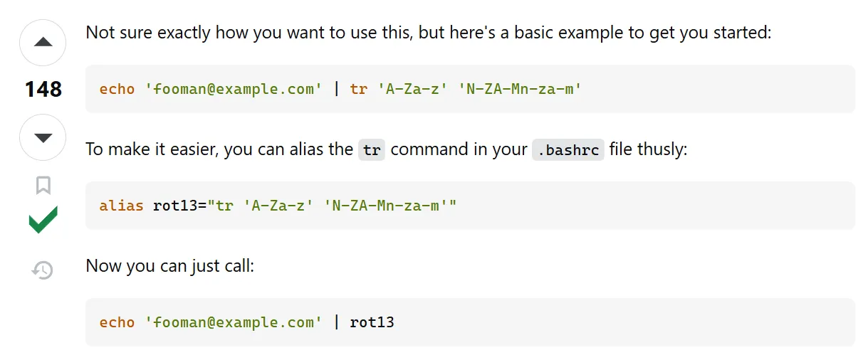Click 'echo' in the first code block

pos(117,89)
